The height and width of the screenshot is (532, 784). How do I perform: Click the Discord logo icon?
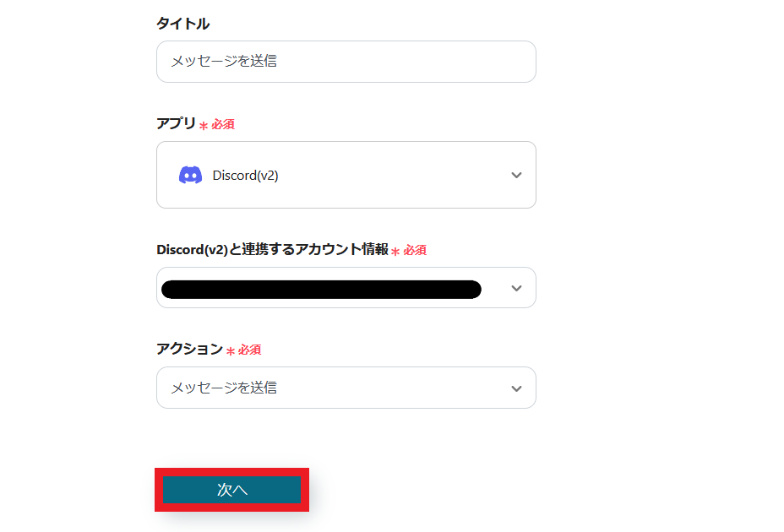[190, 175]
